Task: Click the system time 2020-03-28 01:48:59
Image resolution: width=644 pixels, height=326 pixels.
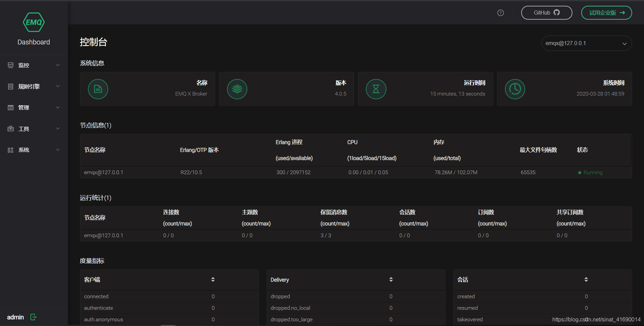Action: pyautogui.click(x=601, y=94)
